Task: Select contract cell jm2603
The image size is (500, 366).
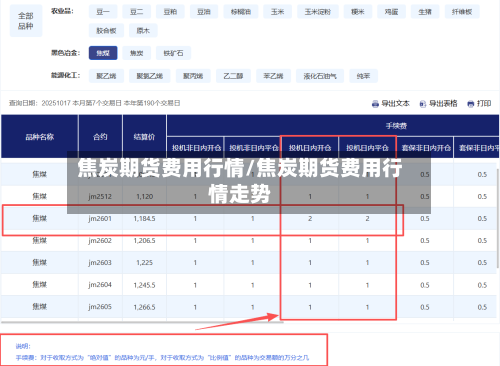Action: pos(100,263)
